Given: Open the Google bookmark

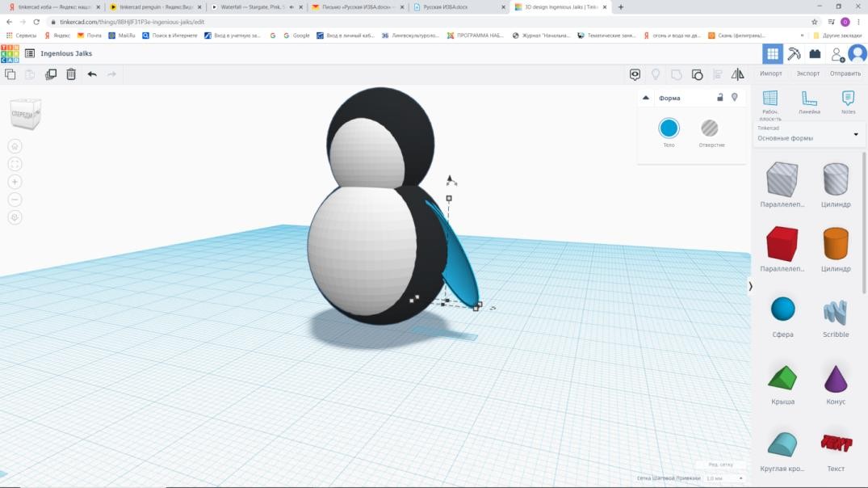Looking at the screenshot, I should tap(296, 36).
